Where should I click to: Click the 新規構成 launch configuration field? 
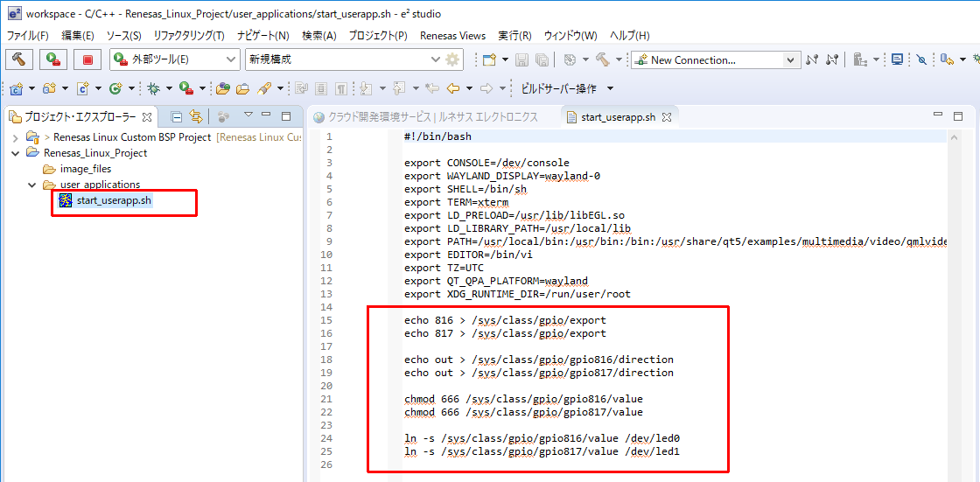coord(337,59)
